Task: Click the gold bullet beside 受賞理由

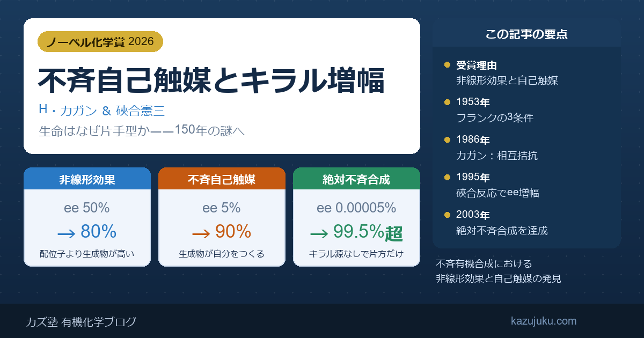Action: (x=447, y=65)
